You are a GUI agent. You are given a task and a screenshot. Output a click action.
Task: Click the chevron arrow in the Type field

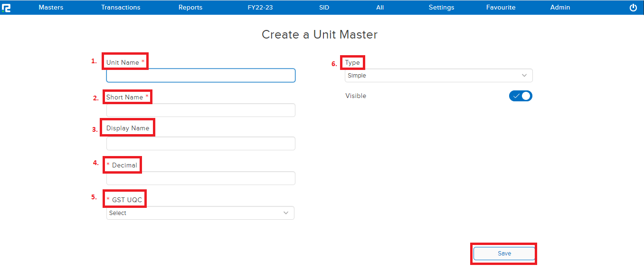[524, 76]
